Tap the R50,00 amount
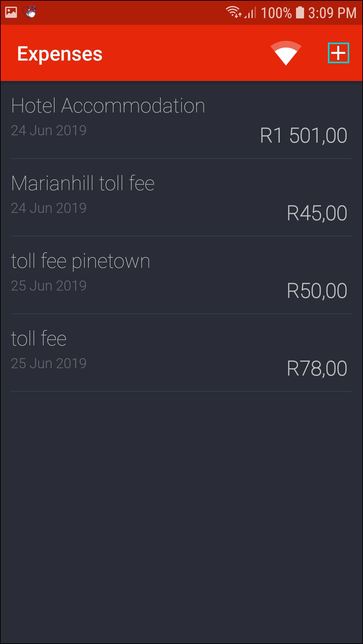Image resolution: width=363 pixels, height=644 pixels. pyautogui.click(x=317, y=291)
